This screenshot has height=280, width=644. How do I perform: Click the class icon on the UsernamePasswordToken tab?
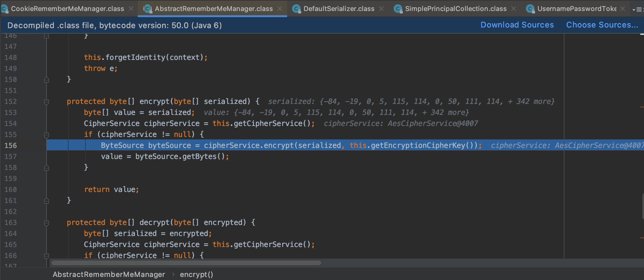[x=530, y=9]
